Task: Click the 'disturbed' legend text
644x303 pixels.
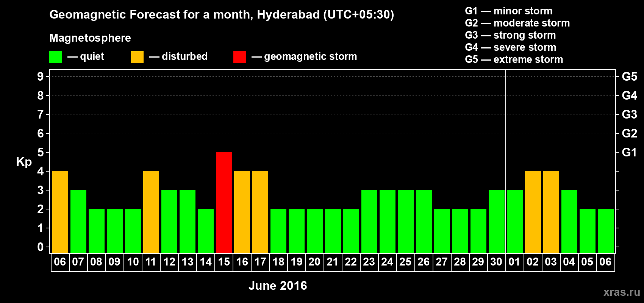Action: point(184,56)
